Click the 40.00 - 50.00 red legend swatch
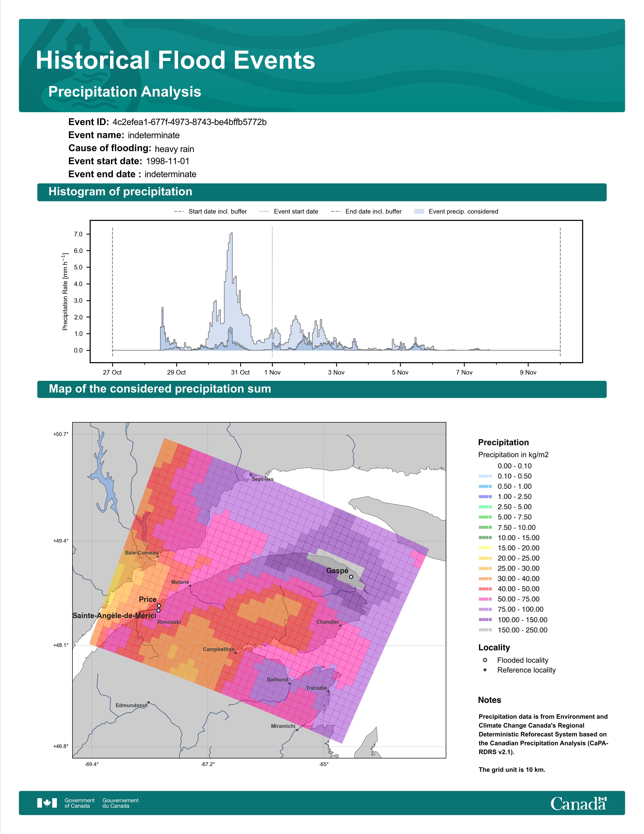 (x=485, y=589)
